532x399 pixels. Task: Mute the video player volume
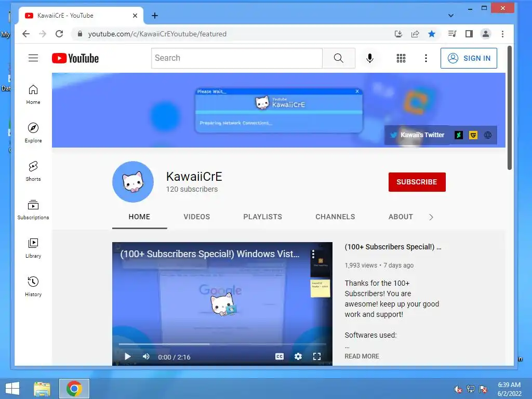[146, 356]
